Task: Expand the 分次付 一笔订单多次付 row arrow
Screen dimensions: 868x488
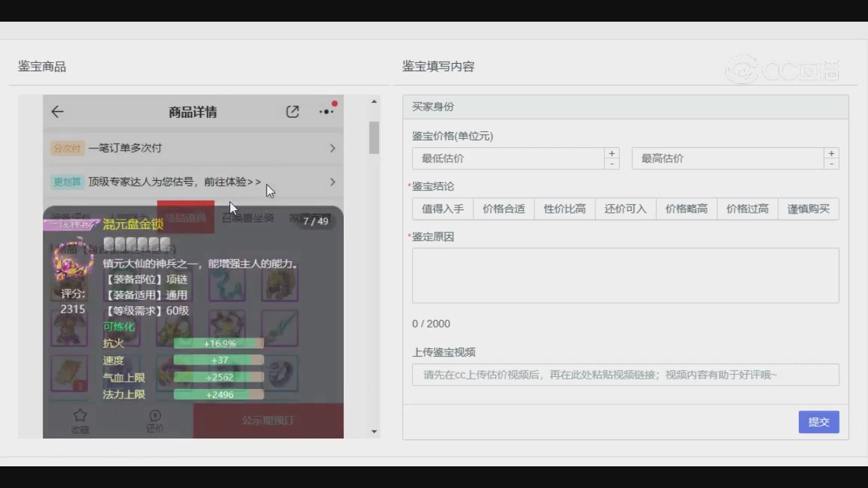Action: [332, 148]
